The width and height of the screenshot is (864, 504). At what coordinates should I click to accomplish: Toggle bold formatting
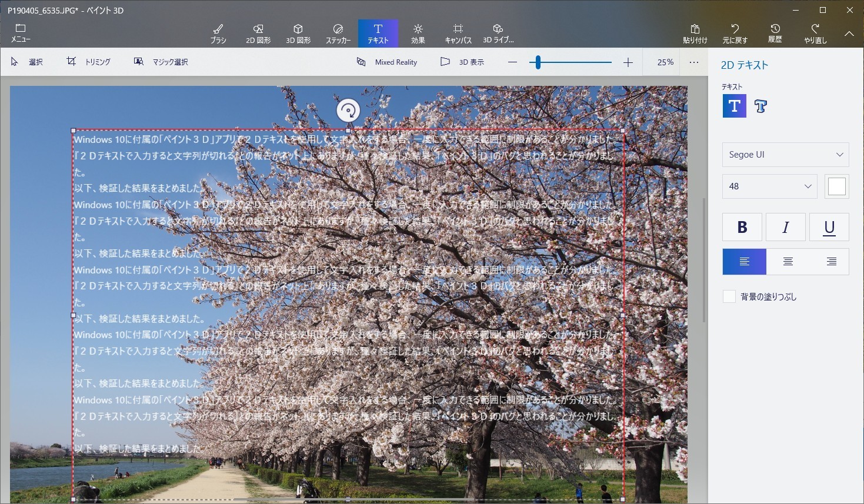click(742, 227)
